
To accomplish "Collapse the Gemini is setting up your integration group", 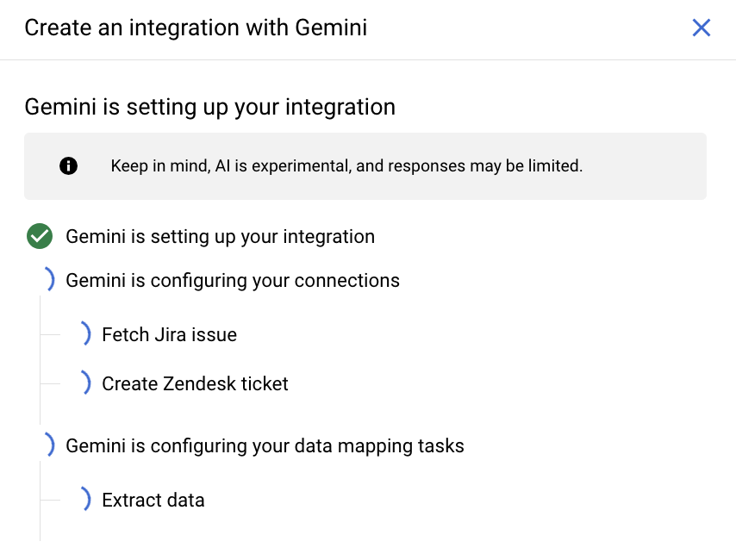I will (218, 236).
